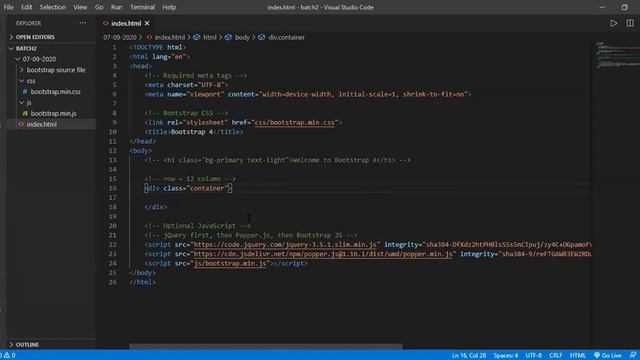Click the horizontal editor scrollbar
Screen dimensions: 640x360
266,347
